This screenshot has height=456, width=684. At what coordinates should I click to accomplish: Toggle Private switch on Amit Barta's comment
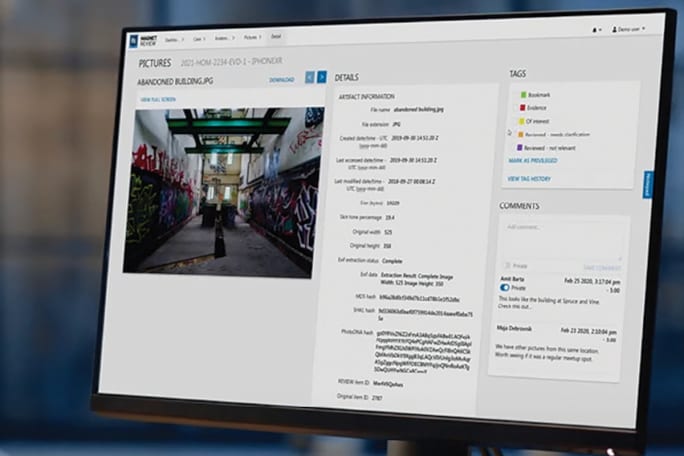pos(504,287)
